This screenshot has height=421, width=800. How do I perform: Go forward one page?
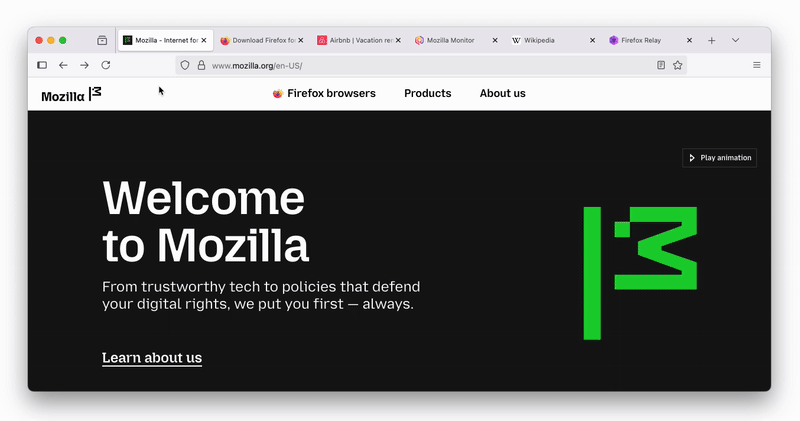[x=84, y=65]
